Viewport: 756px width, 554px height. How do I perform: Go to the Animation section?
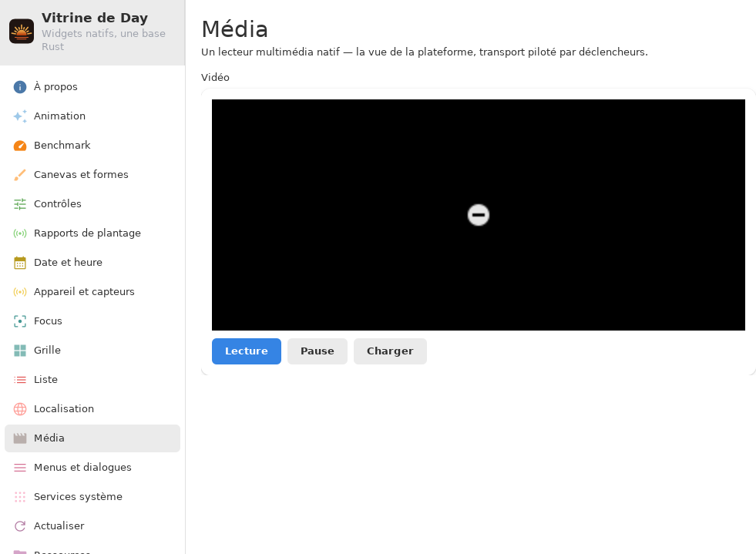point(92,116)
